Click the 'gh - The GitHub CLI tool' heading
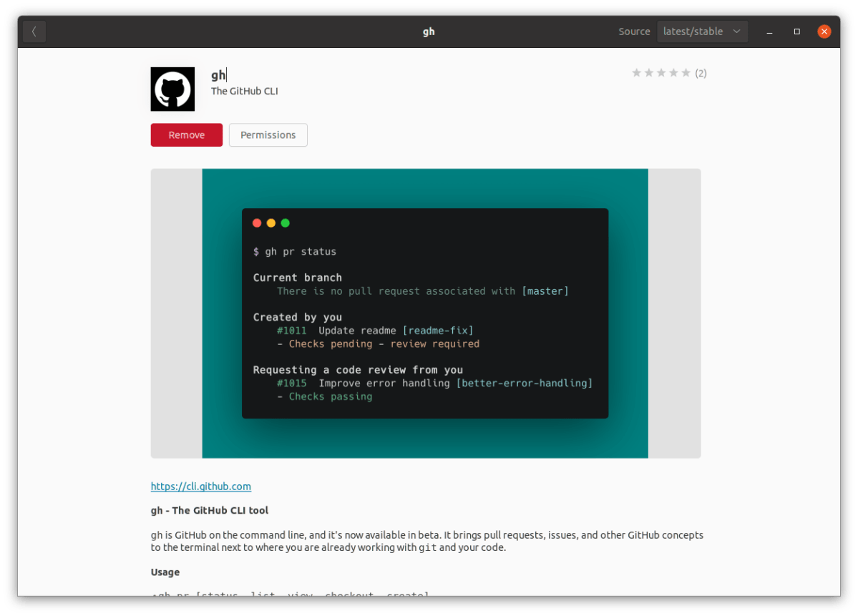 click(x=210, y=510)
